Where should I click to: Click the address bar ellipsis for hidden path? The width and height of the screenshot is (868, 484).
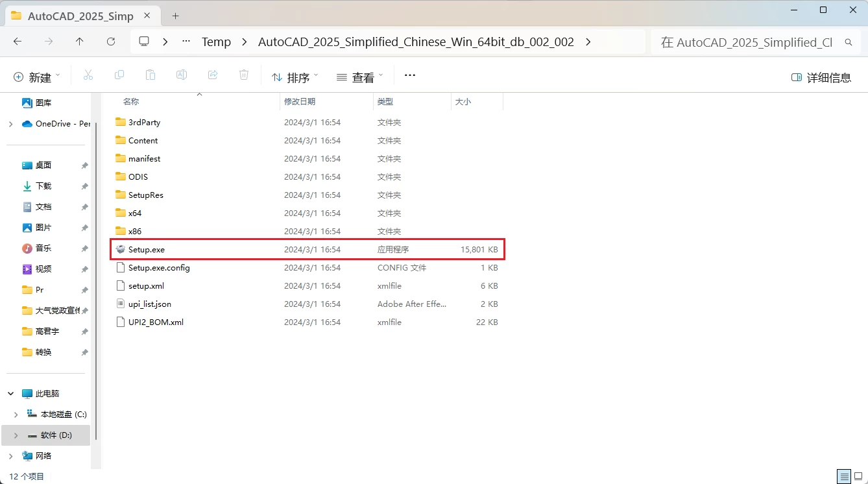point(186,42)
